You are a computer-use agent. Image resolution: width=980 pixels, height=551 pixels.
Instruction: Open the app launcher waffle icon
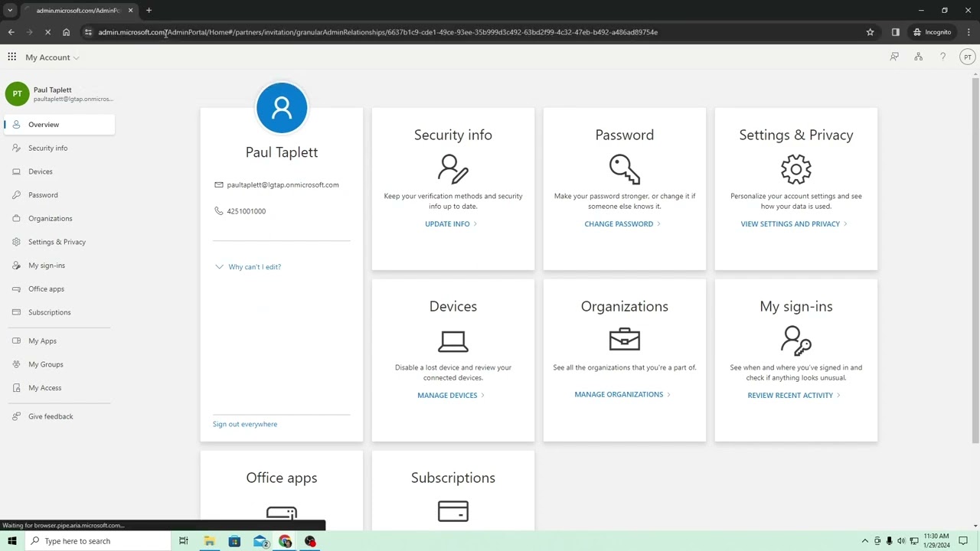(11, 57)
